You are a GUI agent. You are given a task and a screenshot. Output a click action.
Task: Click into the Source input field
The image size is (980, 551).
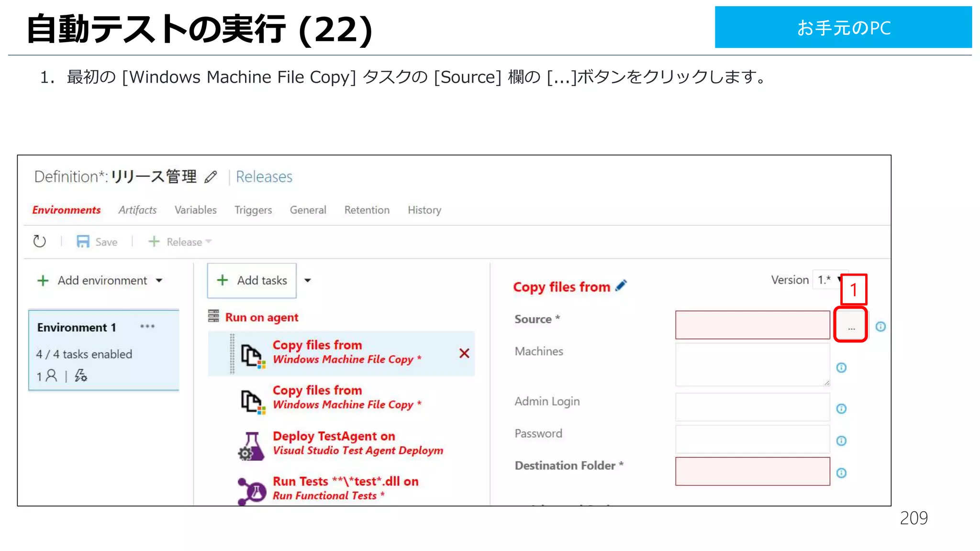(x=753, y=325)
